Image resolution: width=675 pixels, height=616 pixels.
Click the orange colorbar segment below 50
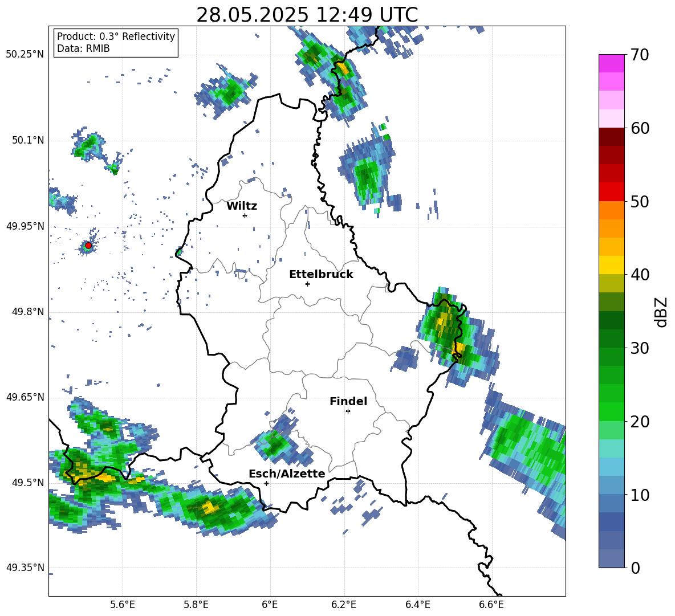(611, 210)
